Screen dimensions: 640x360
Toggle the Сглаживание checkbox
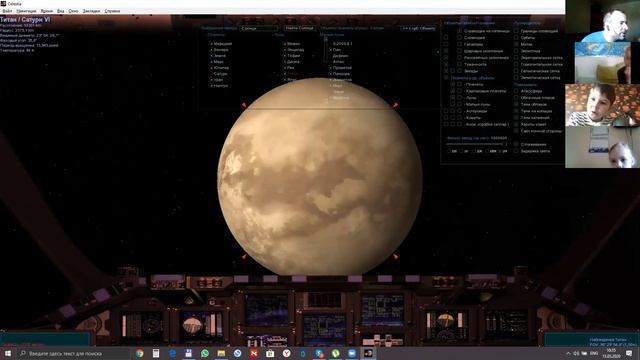click(x=516, y=144)
